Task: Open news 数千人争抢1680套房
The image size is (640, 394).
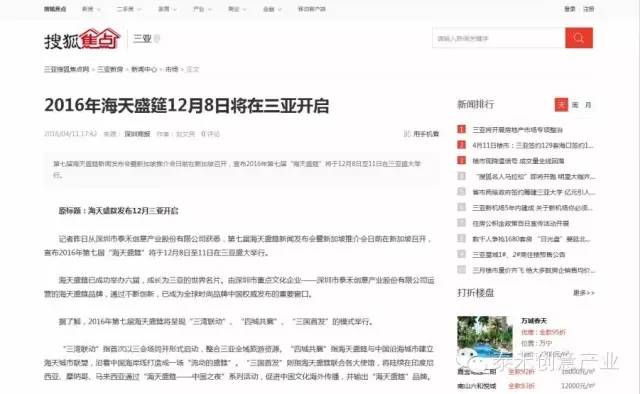Action: click(x=531, y=239)
